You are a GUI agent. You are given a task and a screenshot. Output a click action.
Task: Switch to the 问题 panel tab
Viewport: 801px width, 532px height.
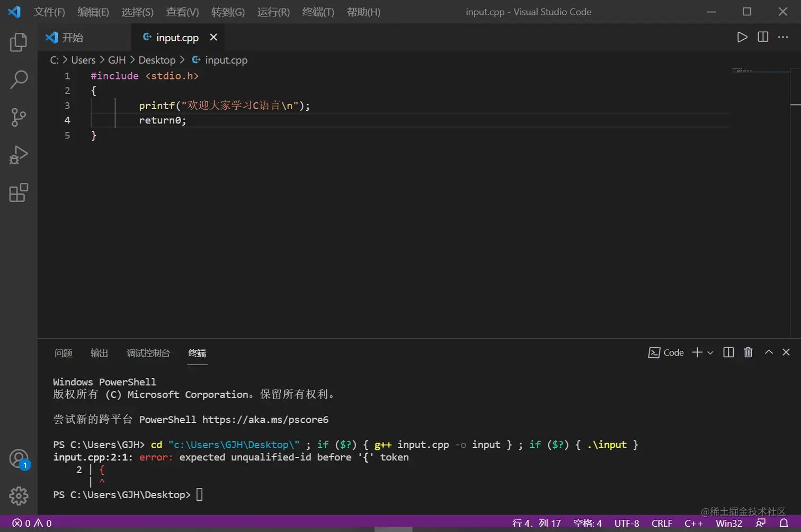(63, 353)
